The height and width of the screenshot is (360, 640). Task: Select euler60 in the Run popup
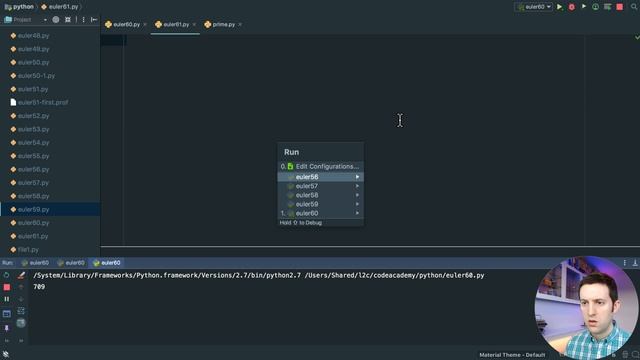320,213
